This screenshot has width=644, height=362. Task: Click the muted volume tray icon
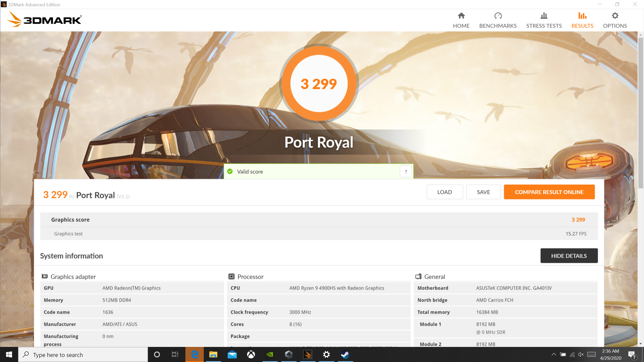[581, 355]
